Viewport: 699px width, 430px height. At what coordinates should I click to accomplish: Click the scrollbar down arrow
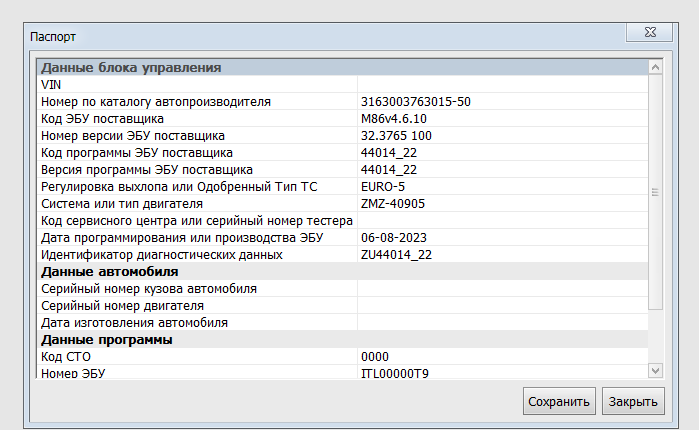tap(655, 370)
